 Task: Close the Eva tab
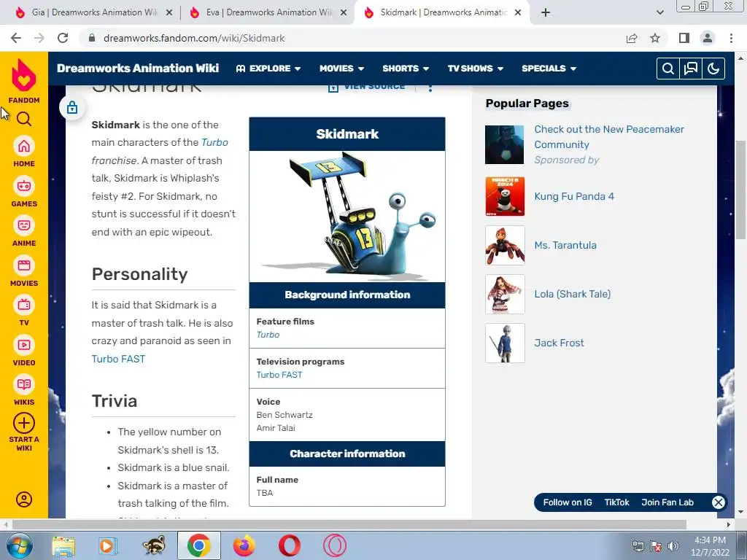[x=344, y=13]
